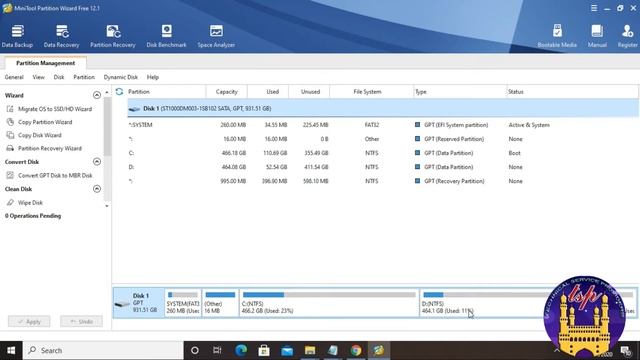Open Microsoft Edge from taskbar

pyautogui.click(x=241, y=350)
